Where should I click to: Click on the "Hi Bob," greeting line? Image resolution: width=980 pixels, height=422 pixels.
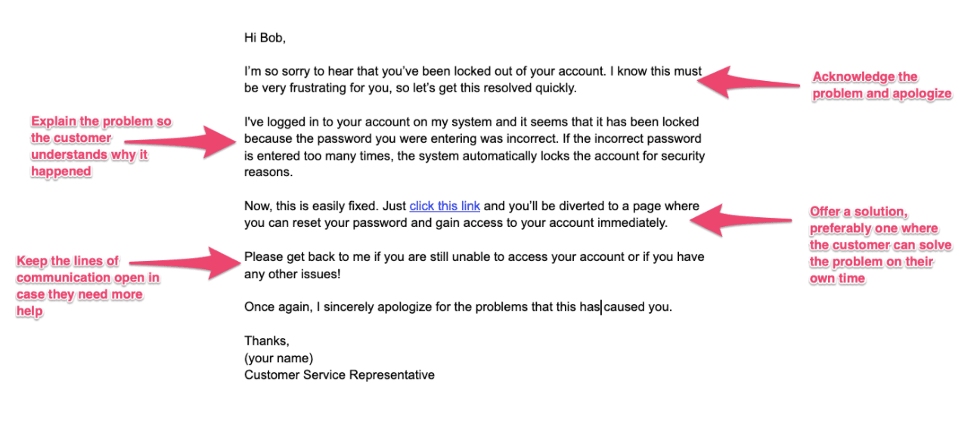(265, 36)
